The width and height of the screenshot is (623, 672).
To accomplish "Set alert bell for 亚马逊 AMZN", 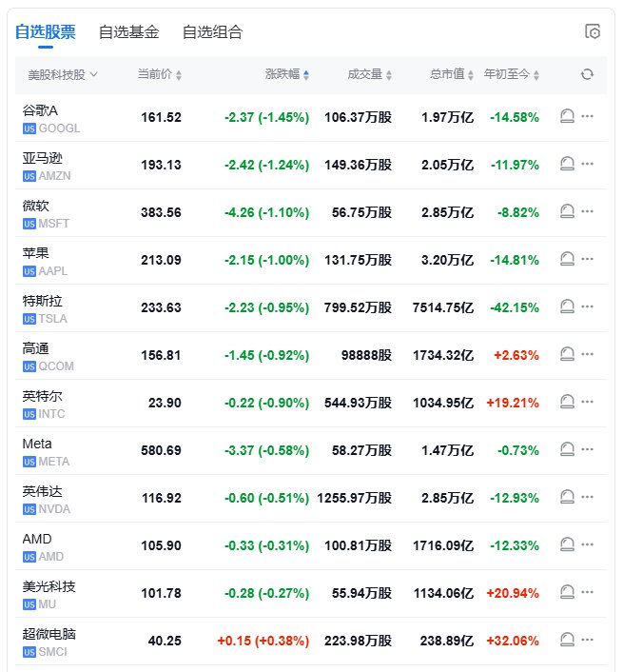I will point(567,164).
